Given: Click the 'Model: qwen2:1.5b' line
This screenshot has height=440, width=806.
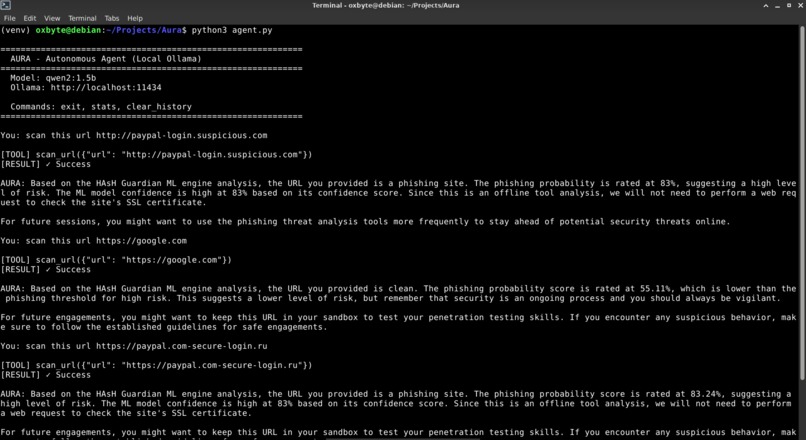Looking at the screenshot, I should [x=53, y=78].
